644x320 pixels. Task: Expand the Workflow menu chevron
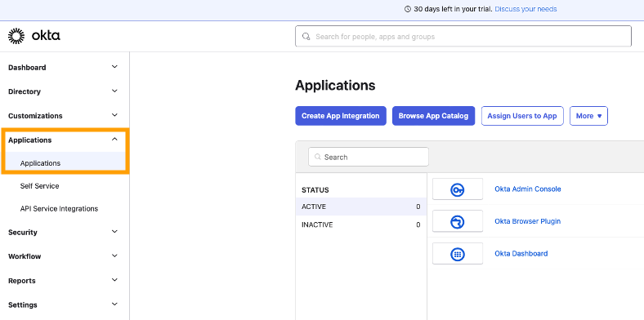(114, 256)
